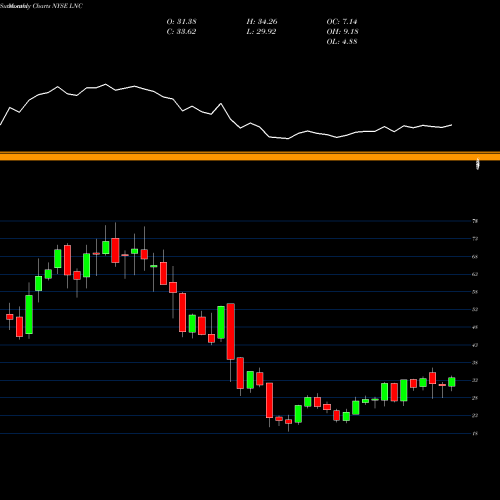500x500 pixels.
Task: Click the '32' price axis label
Action: [475, 380]
